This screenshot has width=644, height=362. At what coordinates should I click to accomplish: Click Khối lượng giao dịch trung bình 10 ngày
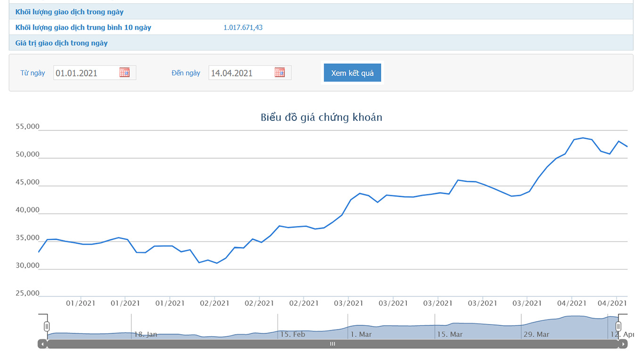point(83,27)
